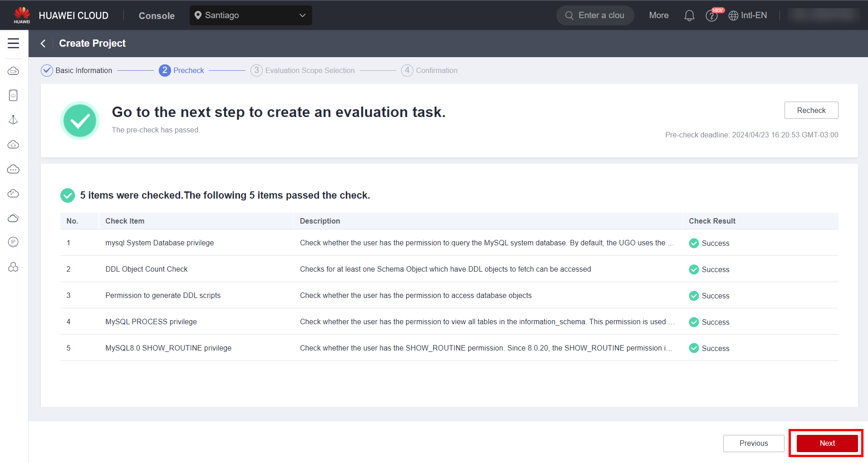The width and height of the screenshot is (868, 463).
Task: Click the red Next button
Action: point(827,443)
